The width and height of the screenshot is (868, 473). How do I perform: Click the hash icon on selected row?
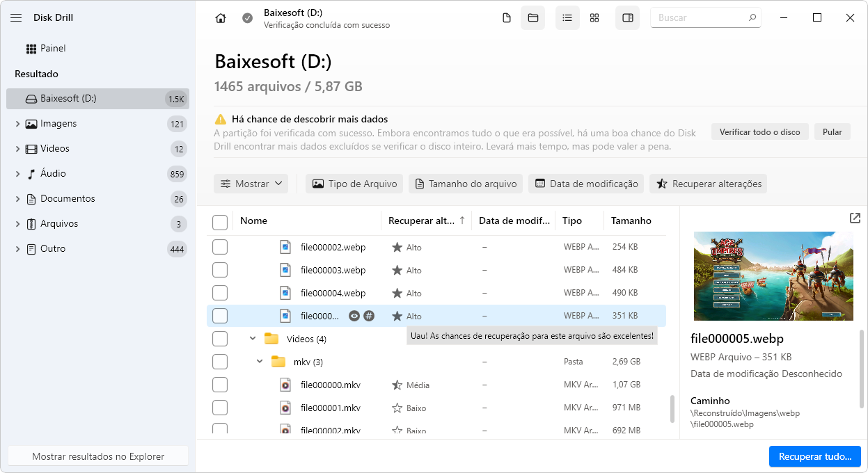click(x=369, y=316)
